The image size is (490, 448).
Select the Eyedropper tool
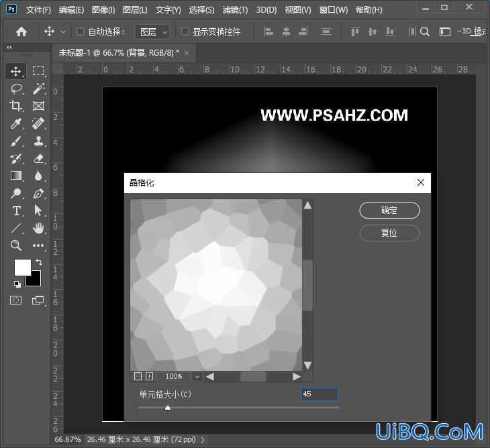pos(15,123)
